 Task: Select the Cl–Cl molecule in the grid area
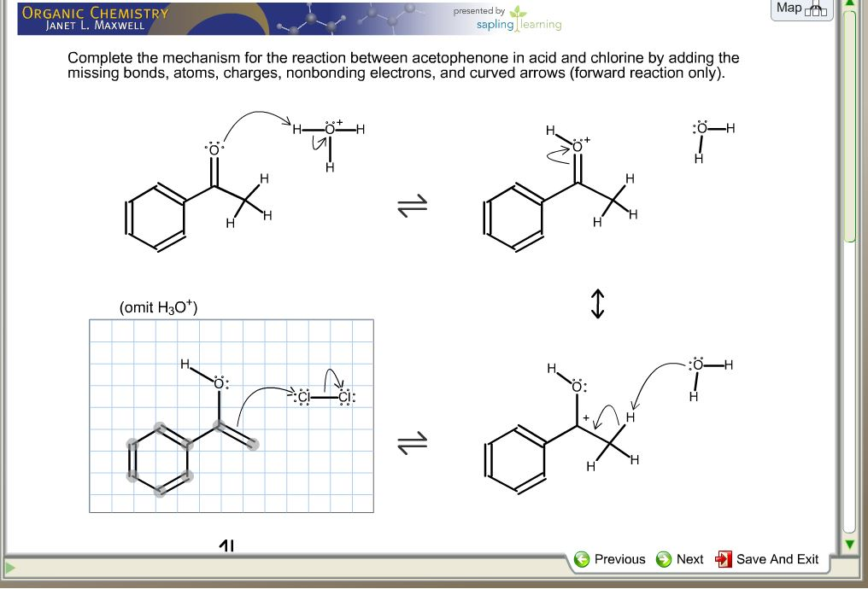point(325,396)
